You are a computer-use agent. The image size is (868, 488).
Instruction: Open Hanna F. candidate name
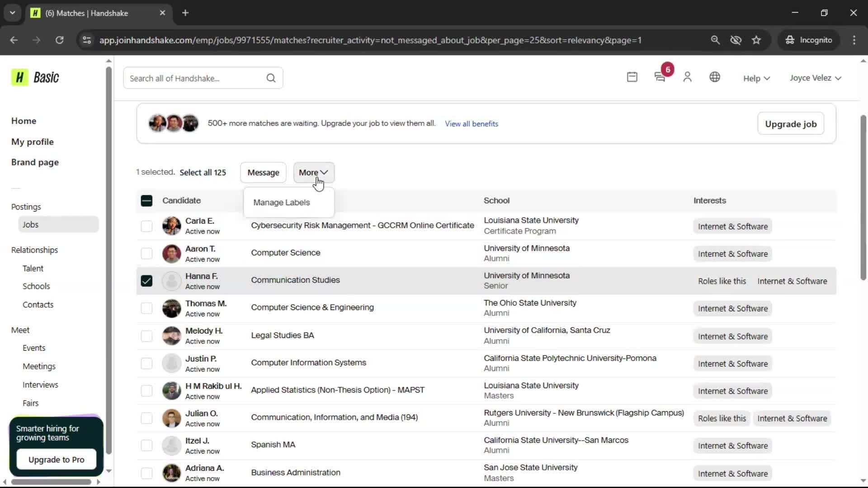coord(201,276)
